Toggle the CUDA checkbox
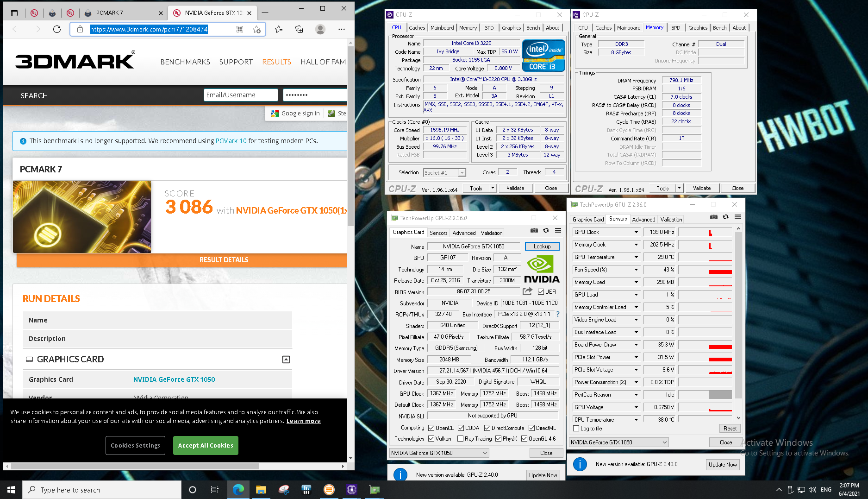 pyautogui.click(x=461, y=428)
